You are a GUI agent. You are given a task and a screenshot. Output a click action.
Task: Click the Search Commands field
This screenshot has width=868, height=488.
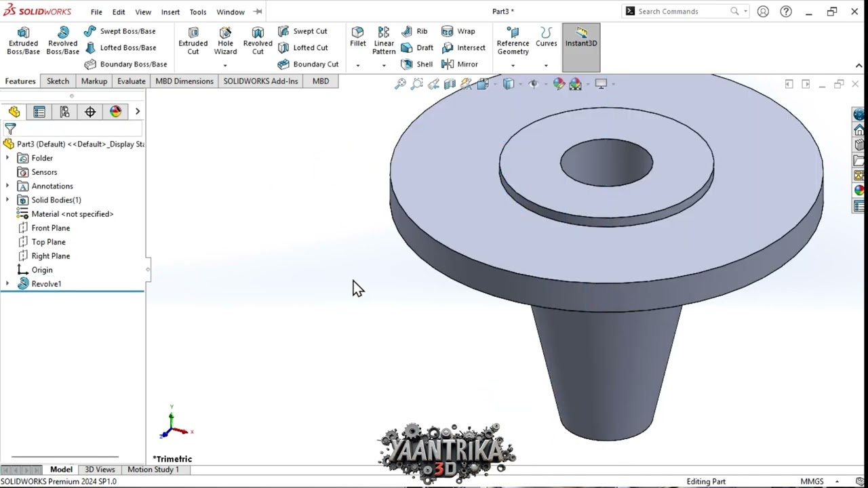pos(686,12)
